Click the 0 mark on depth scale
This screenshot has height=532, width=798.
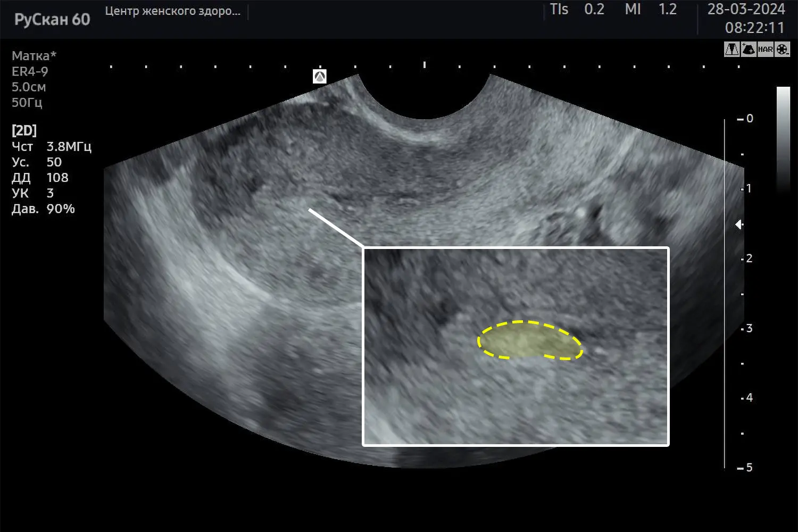coord(745,119)
